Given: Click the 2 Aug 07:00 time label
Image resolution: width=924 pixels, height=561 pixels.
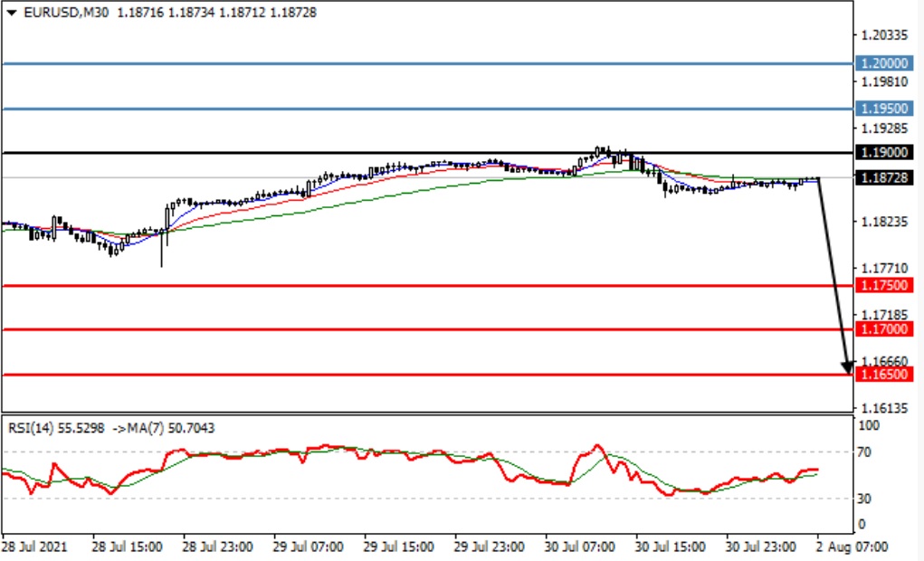Looking at the screenshot, I should tap(851, 547).
